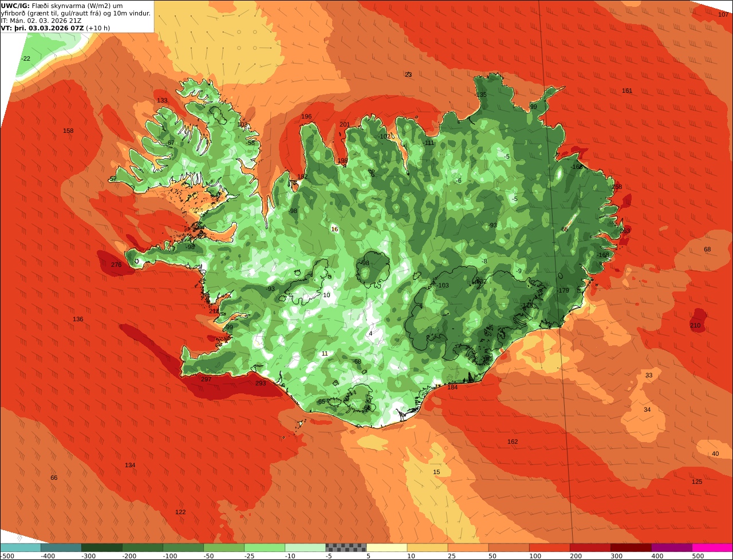
Task: Click the value 210 in the dark red spot
Action: [x=695, y=325]
